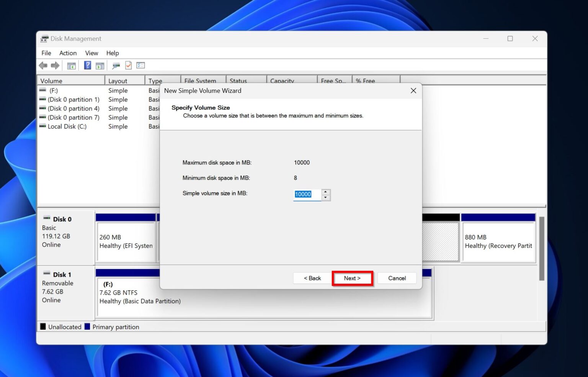Increase volume size with the spinner up arrow
This screenshot has height=377, width=588.
coord(326,192)
